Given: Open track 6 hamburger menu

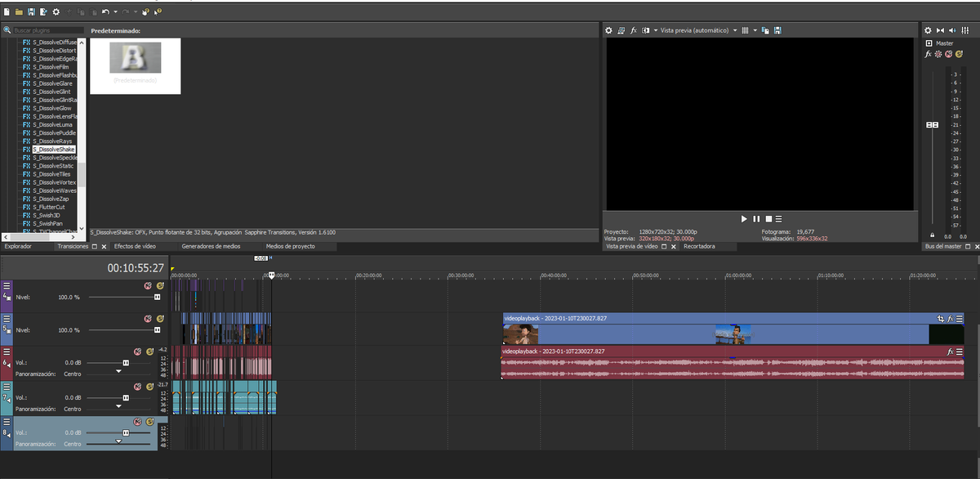Looking at the screenshot, I should tap(7, 352).
